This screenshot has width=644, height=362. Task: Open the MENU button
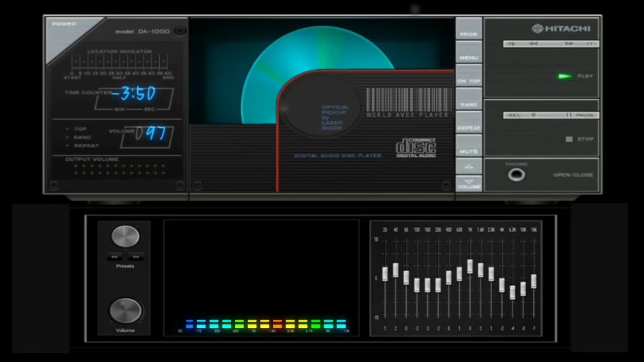click(468, 52)
